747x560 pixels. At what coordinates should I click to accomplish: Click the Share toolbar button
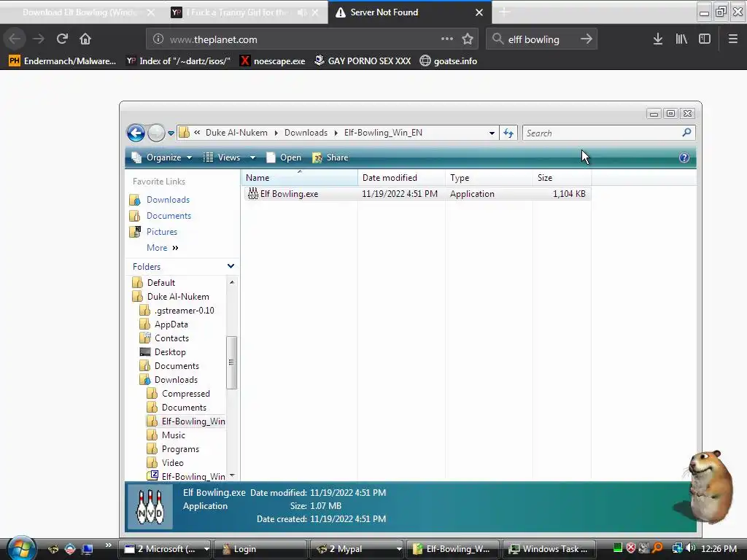coord(330,157)
